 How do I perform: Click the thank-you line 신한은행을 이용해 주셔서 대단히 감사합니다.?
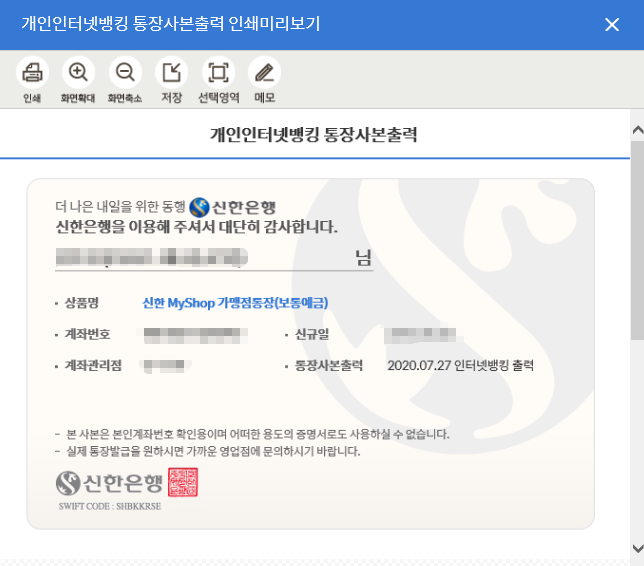pos(196,227)
